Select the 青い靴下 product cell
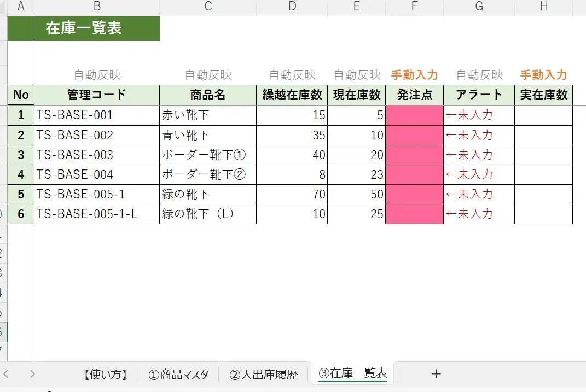The image size is (586, 392). coord(208,135)
